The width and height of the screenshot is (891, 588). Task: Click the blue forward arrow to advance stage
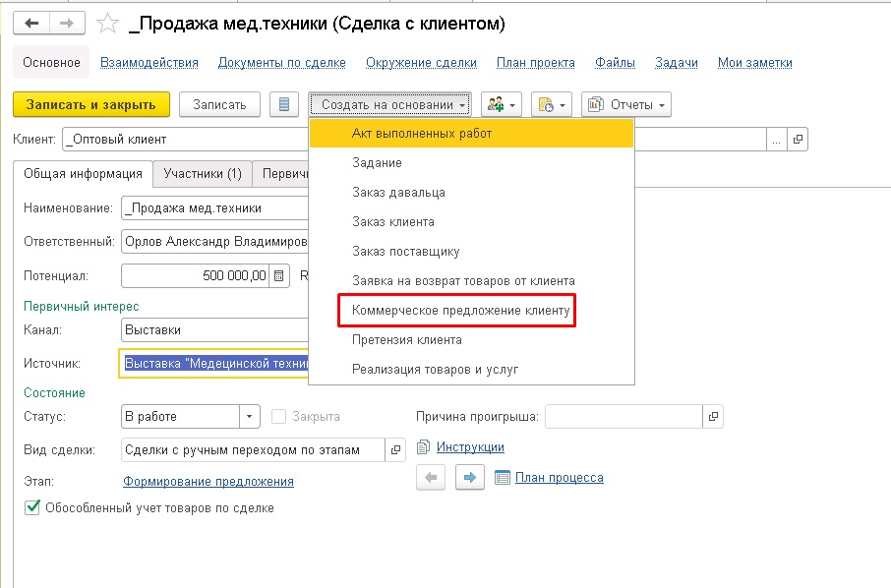click(469, 477)
